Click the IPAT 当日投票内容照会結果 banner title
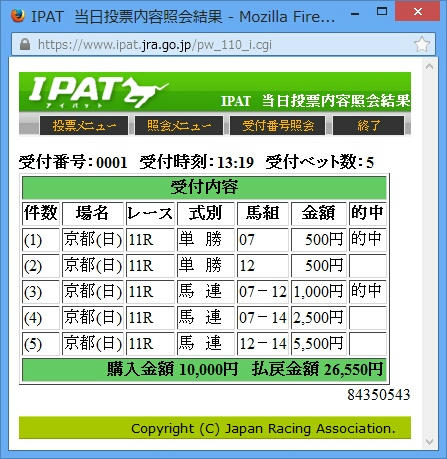Screen dimensions: 447x459 click(x=315, y=101)
